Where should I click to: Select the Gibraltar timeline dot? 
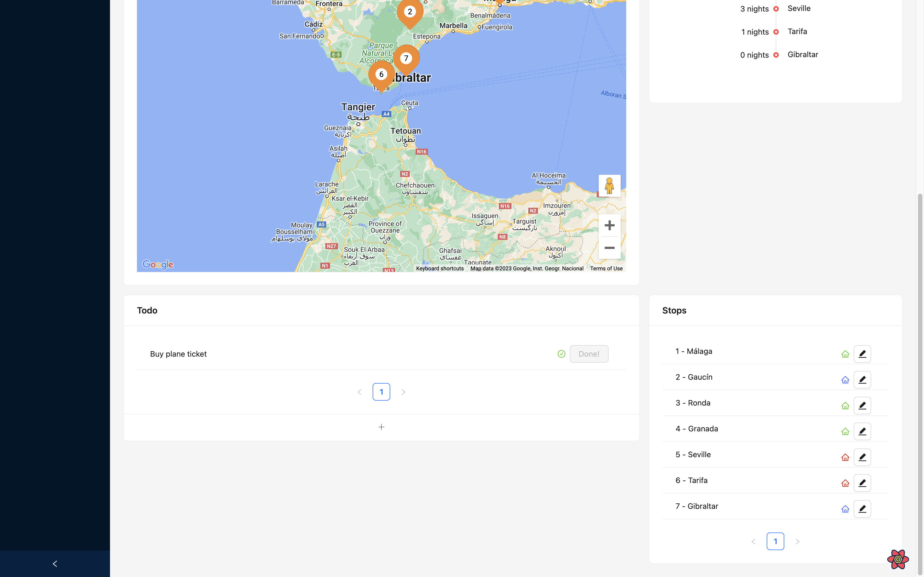click(x=776, y=55)
